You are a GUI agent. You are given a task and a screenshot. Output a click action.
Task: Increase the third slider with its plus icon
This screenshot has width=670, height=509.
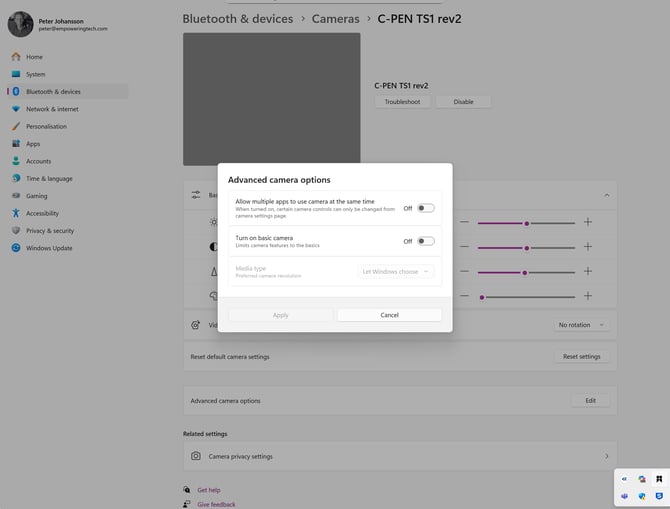[x=588, y=271]
